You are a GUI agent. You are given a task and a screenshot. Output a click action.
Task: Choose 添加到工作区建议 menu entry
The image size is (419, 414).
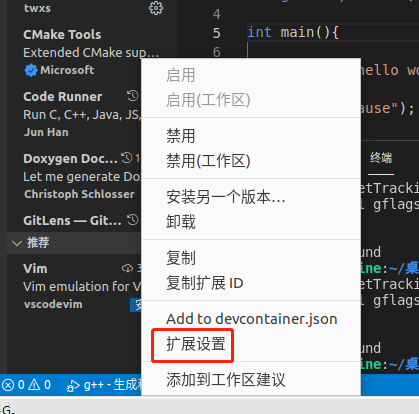click(x=226, y=380)
